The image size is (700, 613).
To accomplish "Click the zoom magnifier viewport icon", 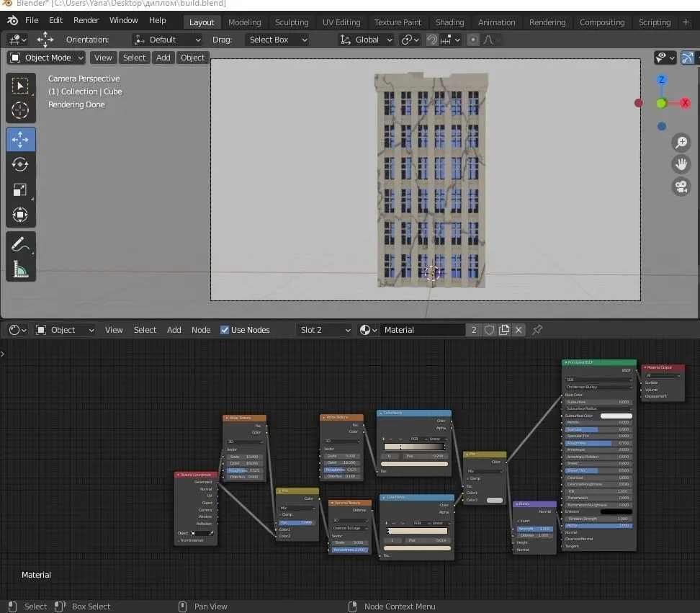I will [x=681, y=143].
